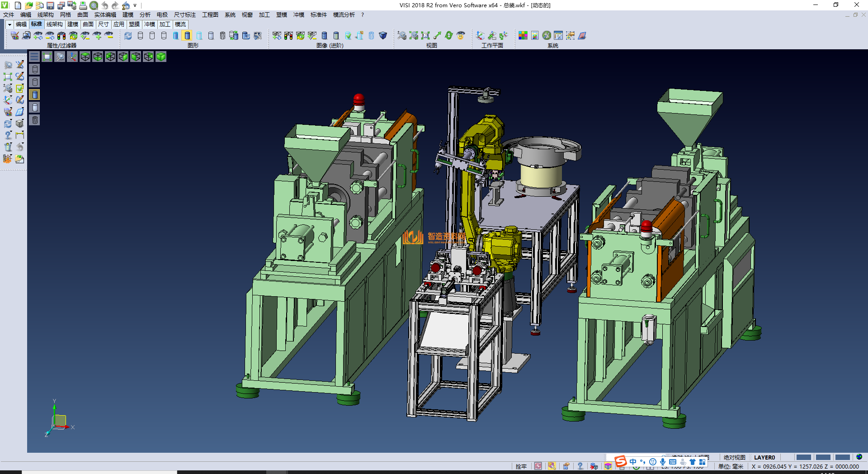Open the toolbar tab dropdown left of 编辑
Screen dimensions: 868x474
click(x=9, y=24)
